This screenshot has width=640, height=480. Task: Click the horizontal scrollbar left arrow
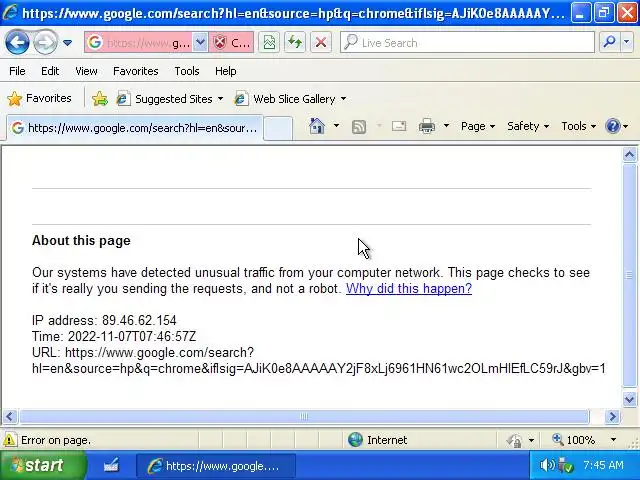[x=10, y=416]
